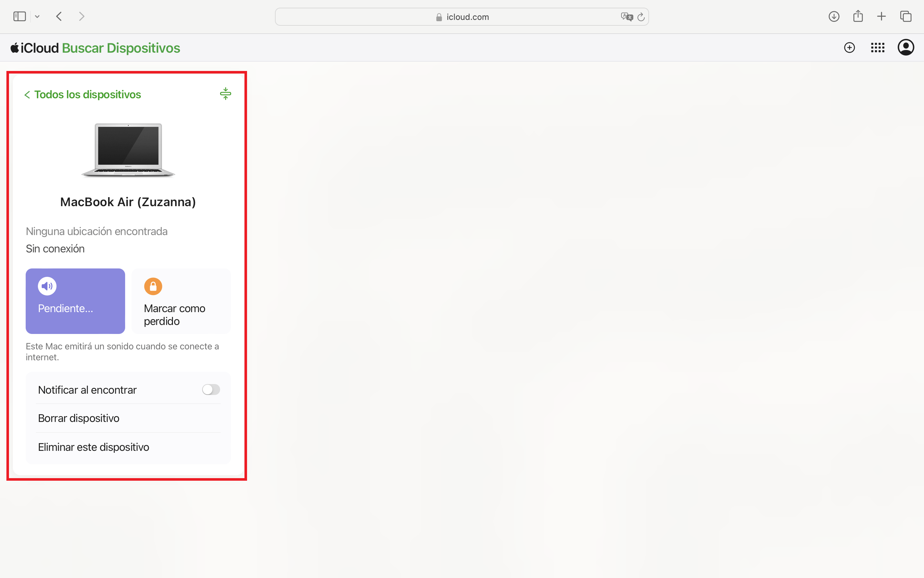Open the translate page icon in address bar
This screenshot has width=924, height=578.
627,17
